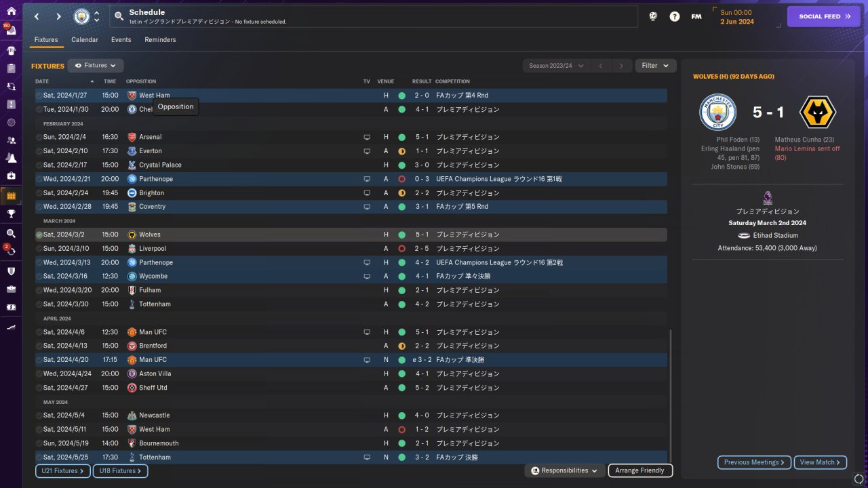This screenshot has height=488, width=868.
Task: Click the Schedule search bar
Action: click(x=373, y=16)
